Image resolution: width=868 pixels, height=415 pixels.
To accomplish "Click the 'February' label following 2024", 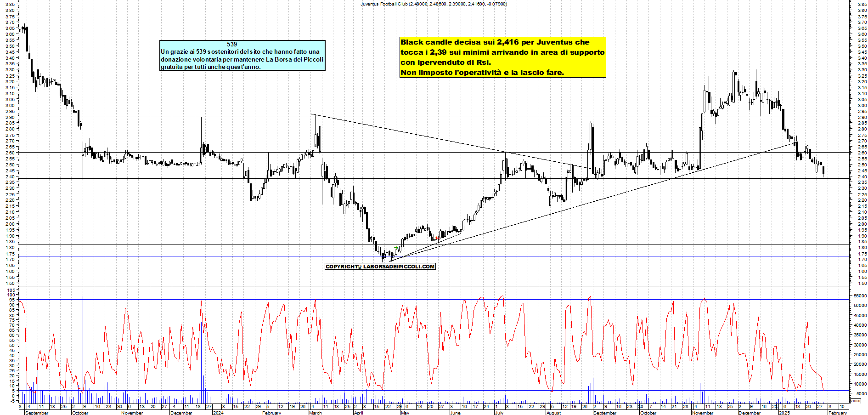I will pyautogui.click(x=271, y=413).
